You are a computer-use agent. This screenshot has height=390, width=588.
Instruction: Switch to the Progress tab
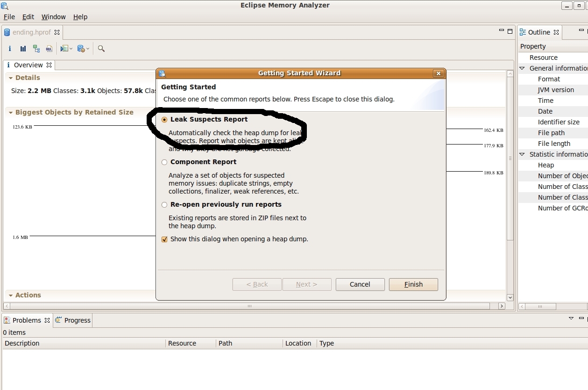coord(73,320)
